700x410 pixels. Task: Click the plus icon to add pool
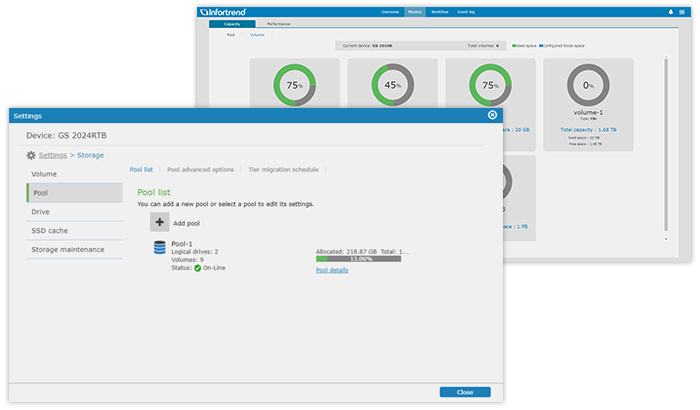[x=159, y=222]
